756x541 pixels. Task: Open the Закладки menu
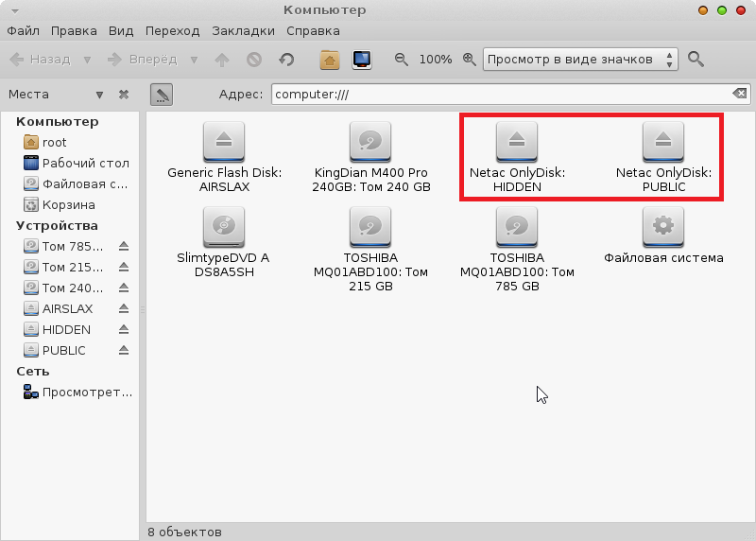click(244, 31)
